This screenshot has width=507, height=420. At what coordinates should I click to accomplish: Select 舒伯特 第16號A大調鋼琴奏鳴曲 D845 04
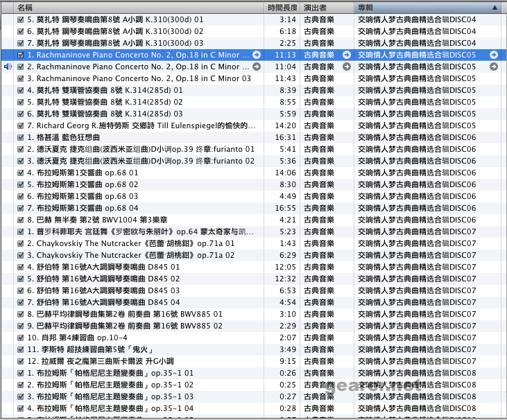coord(103,302)
